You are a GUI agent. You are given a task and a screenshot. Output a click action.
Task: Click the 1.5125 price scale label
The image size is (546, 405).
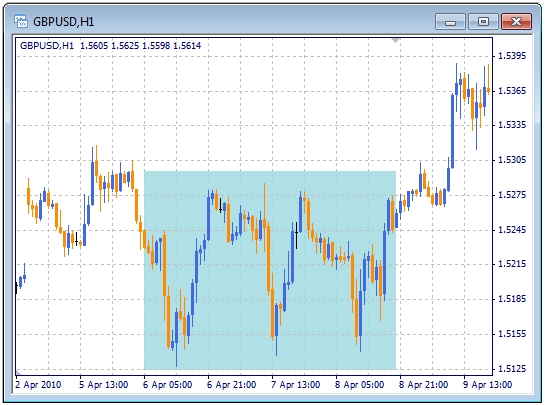click(x=512, y=368)
